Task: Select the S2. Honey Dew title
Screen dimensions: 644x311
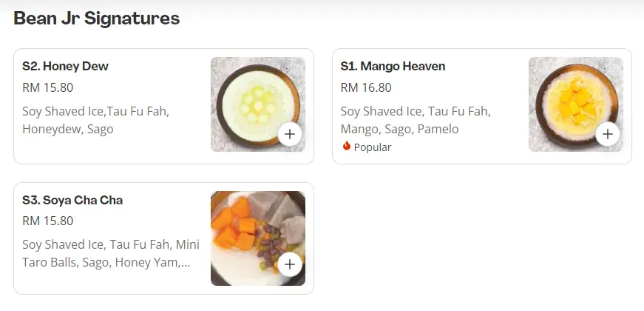Action: (65, 67)
